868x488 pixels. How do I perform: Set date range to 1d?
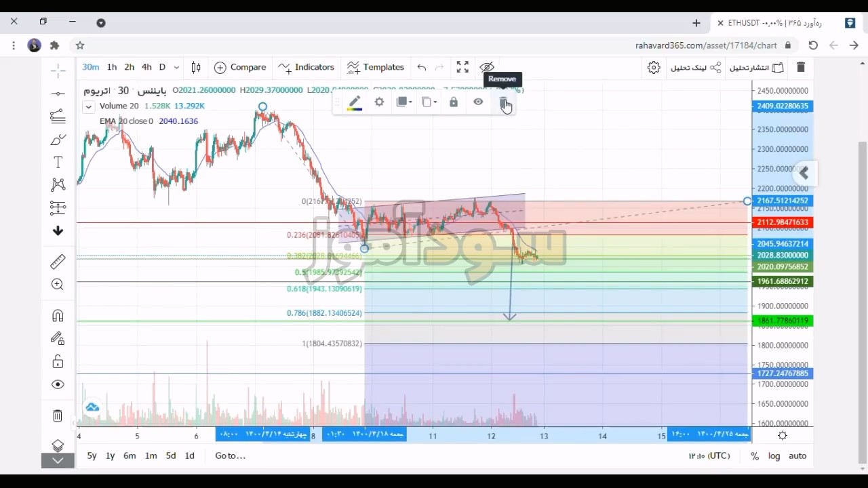pos(190,456)
